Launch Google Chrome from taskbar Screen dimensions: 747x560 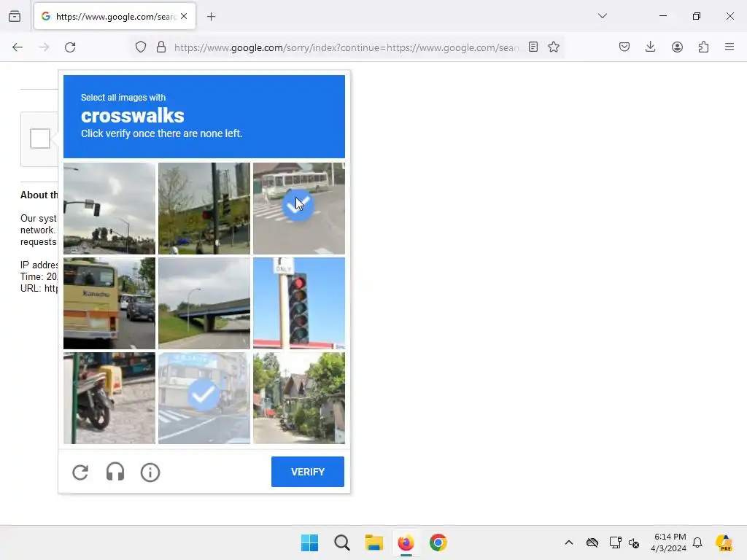438,542
